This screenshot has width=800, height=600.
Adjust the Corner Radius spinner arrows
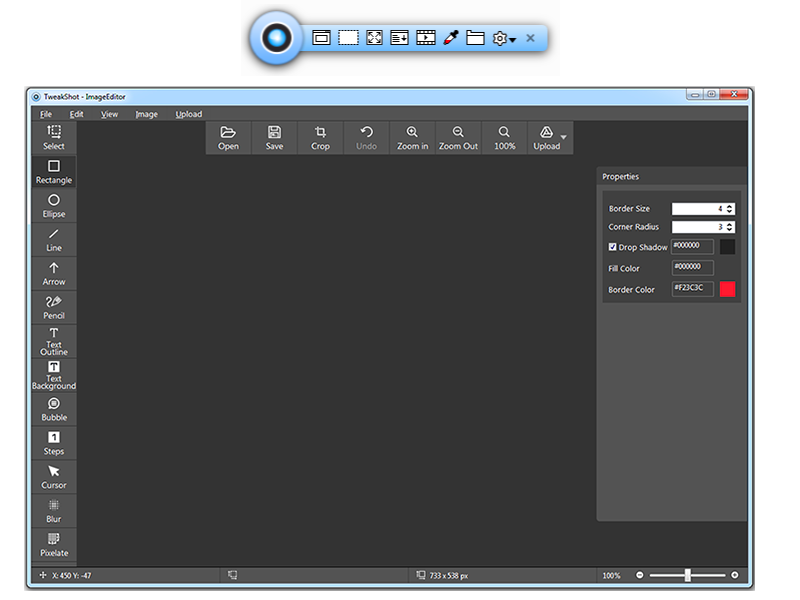pyautogui.click(x=730, y=227)
